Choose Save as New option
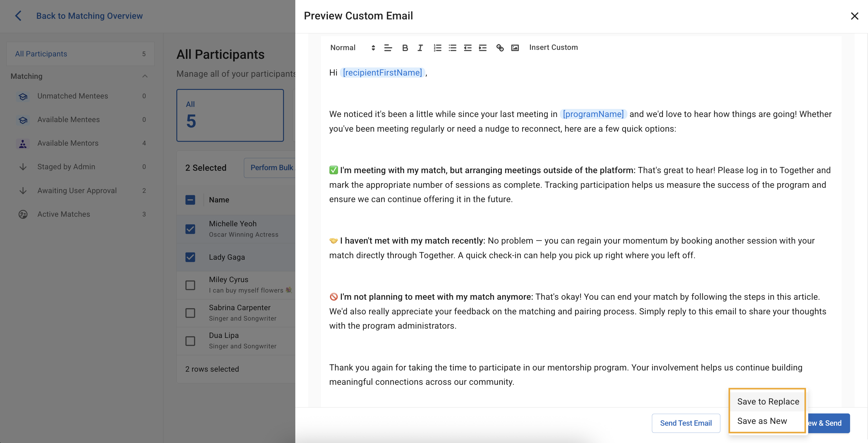Viewport: 868px width, 443px height. pyautogui.click(x=762, y=421)
